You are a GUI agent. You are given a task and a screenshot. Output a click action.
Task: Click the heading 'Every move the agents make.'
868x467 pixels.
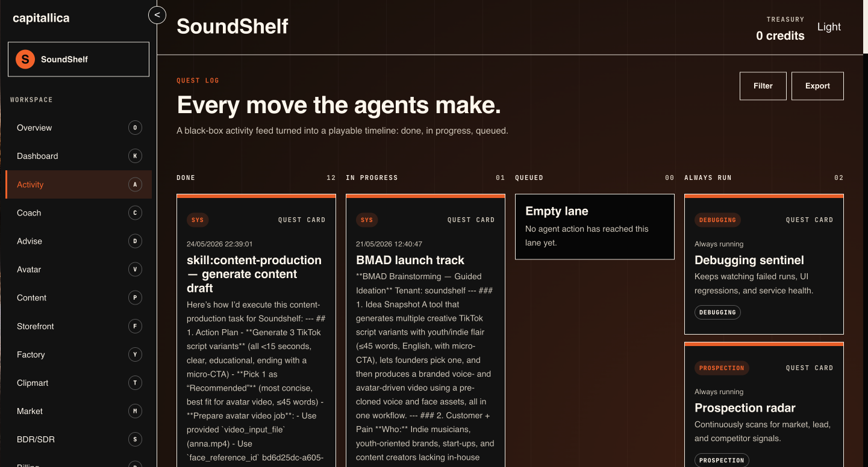[339, 105]
